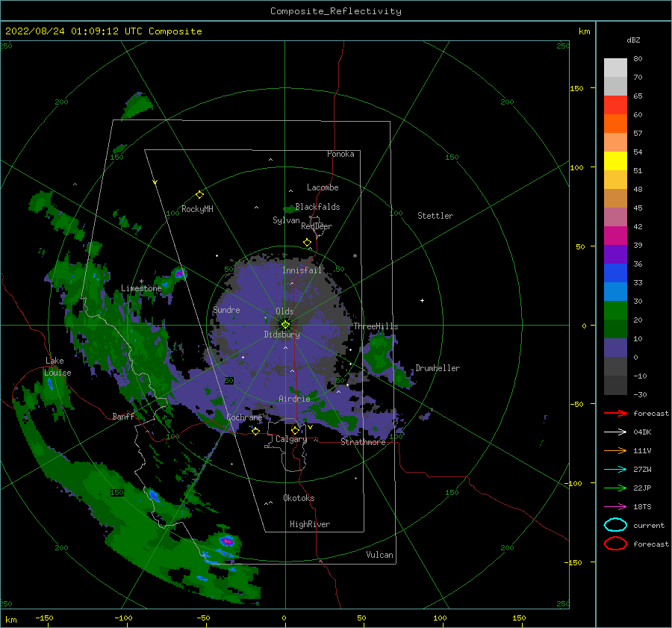Click the red forecast ellipse legend icon

pyautogui.click(x=615, y=544)
